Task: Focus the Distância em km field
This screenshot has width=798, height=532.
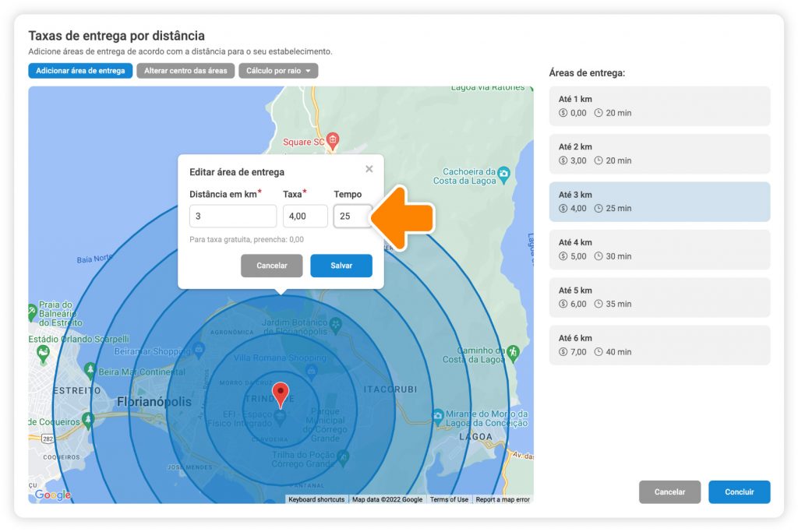Action: click(233, 217)
